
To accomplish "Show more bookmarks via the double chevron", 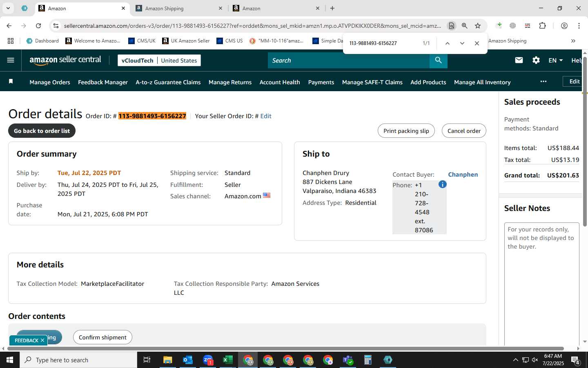I will [x=573, y=41].
